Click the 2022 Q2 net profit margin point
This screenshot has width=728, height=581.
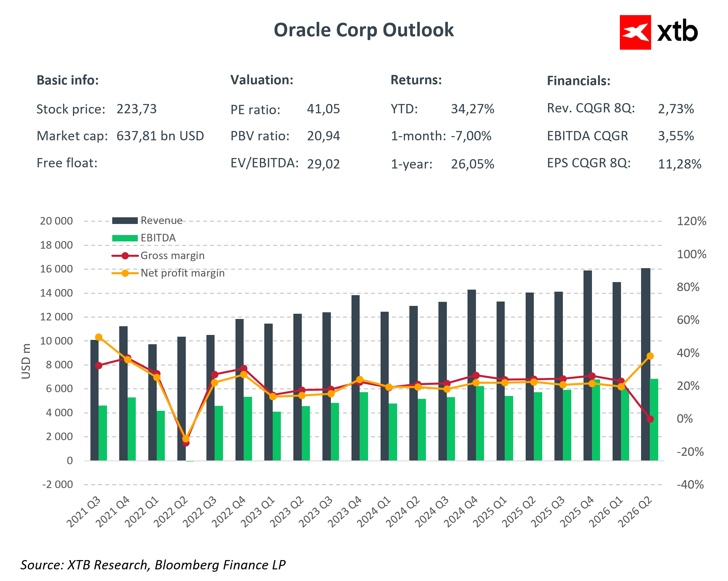pyautogui.click(x=186, y=439)
